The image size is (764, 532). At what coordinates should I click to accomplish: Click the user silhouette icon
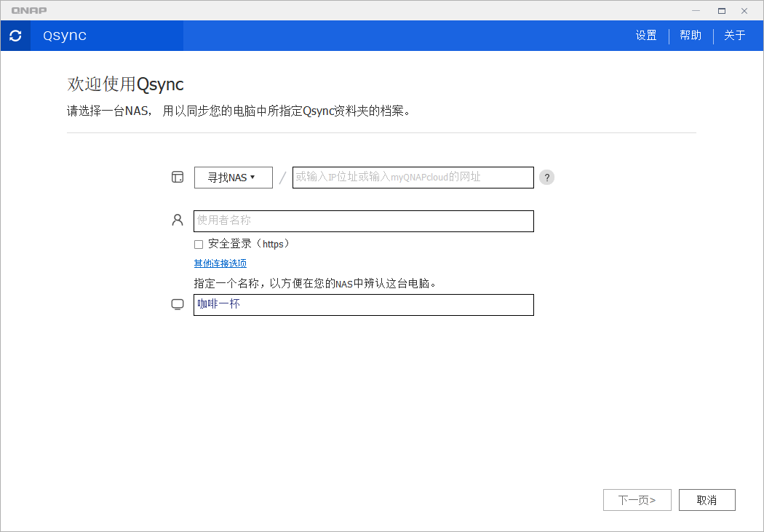(178, 221)
